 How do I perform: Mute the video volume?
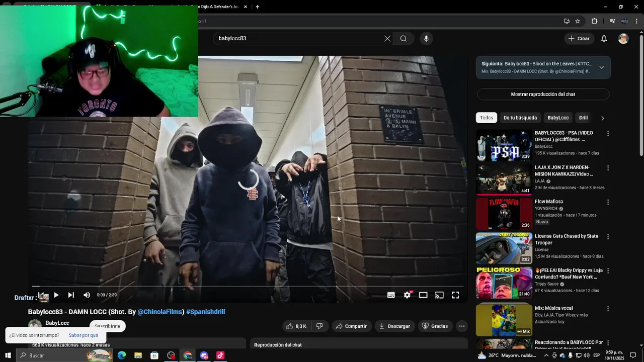[x=87, y=295]
